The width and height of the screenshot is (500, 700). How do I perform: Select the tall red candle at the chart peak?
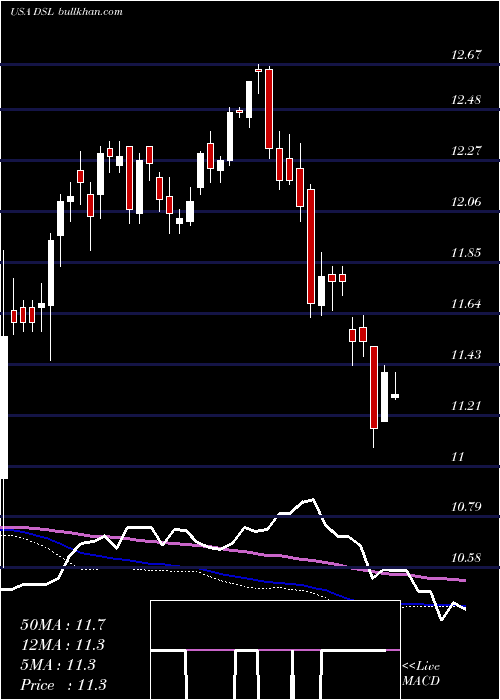tap(269, 109)
